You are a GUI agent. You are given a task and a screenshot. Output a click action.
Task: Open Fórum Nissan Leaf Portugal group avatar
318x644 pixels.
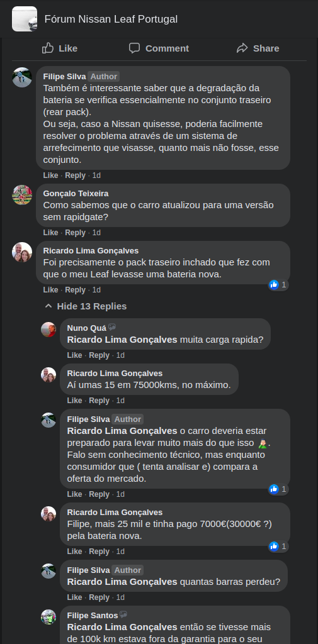(25, 19)
